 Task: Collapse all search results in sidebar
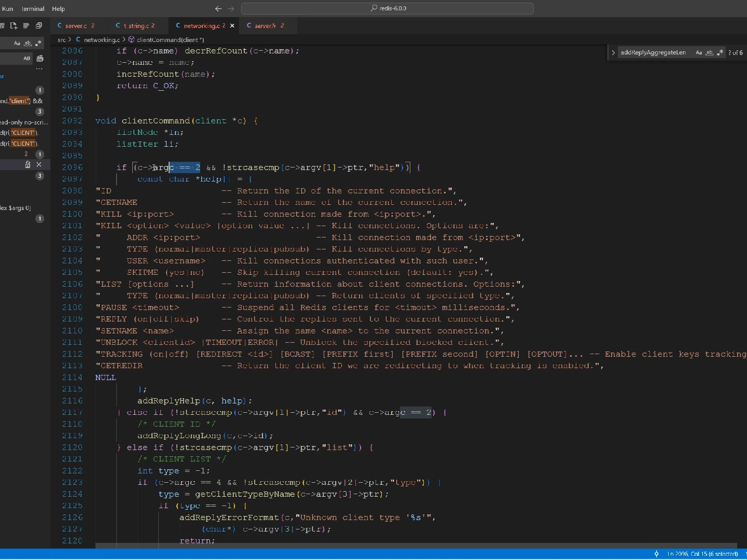click(x=39, y=25)
